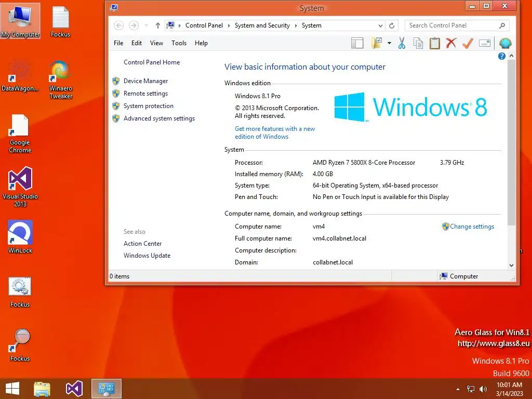Image resolution: width=532 pixels, height=399 pixels.
Task: Click the Control Panel taskbar button
Action: click(106, 389)
